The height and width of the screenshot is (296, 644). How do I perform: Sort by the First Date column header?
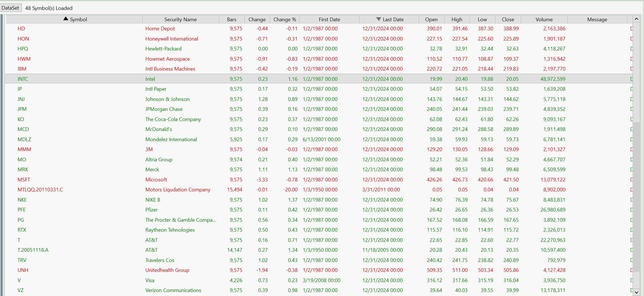tap(329, 20)
